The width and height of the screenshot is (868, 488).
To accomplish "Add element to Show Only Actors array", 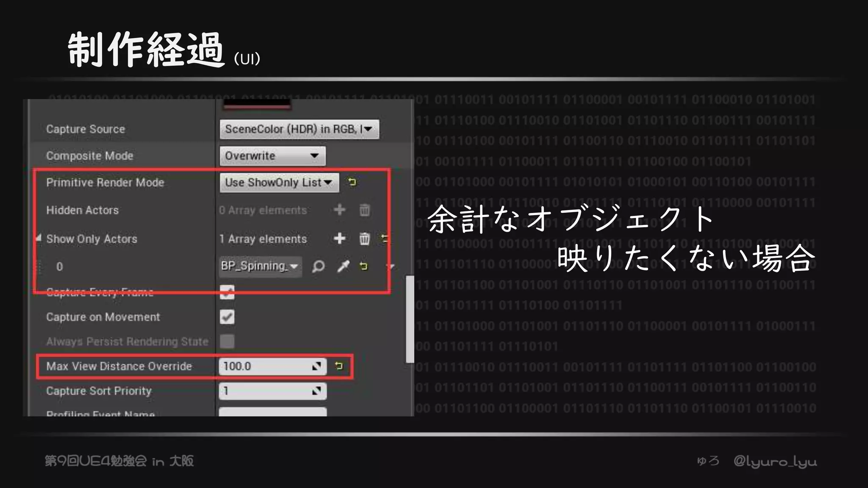I will pyautogui.click(x=339, y=238).
